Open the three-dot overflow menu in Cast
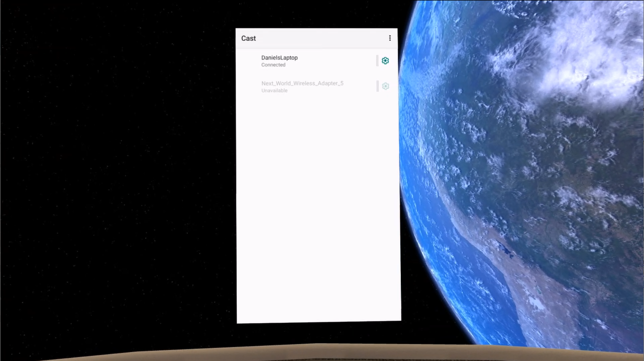644x361 pixels. coord(390,38)
